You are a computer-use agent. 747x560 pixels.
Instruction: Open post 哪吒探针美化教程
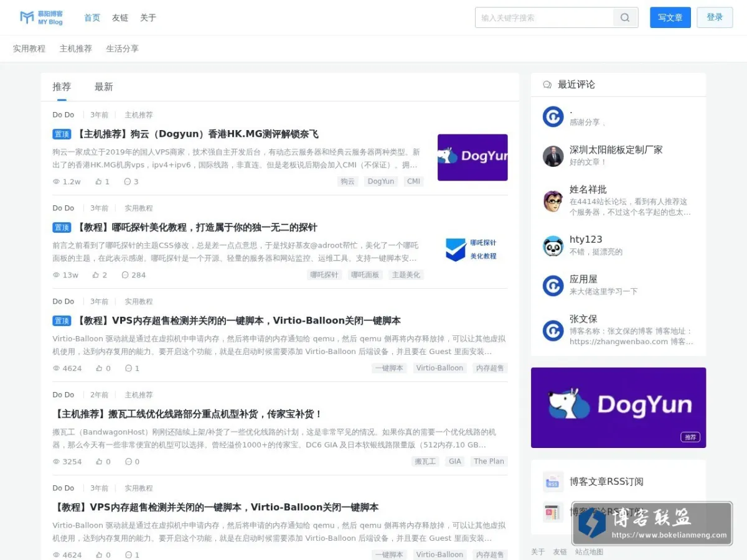(197, 227)
